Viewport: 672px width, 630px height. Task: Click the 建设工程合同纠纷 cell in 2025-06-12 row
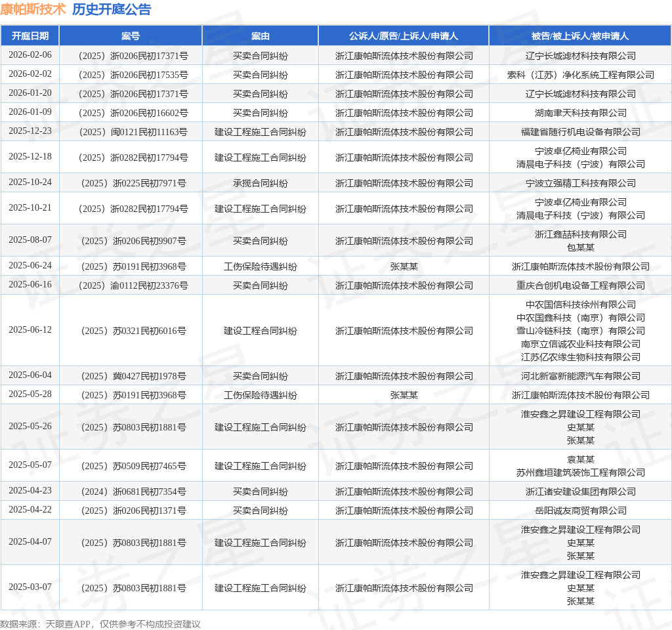pos(260,331)
